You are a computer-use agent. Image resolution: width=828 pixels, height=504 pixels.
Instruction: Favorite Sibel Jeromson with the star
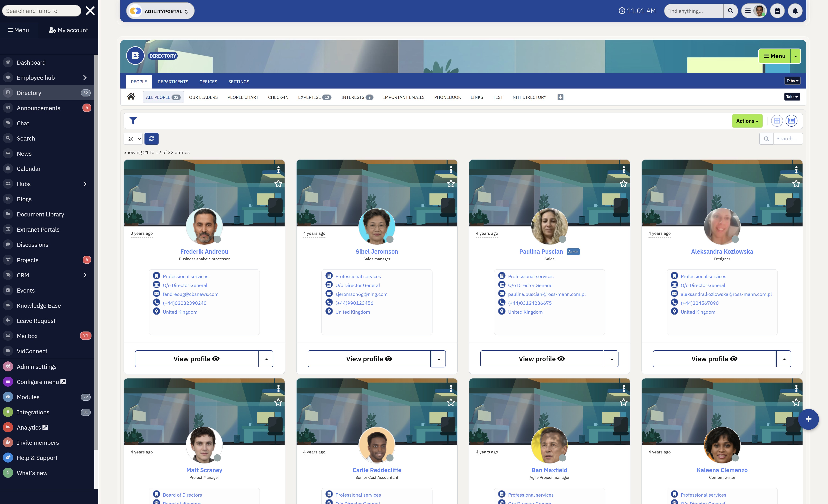coord(451,183)
